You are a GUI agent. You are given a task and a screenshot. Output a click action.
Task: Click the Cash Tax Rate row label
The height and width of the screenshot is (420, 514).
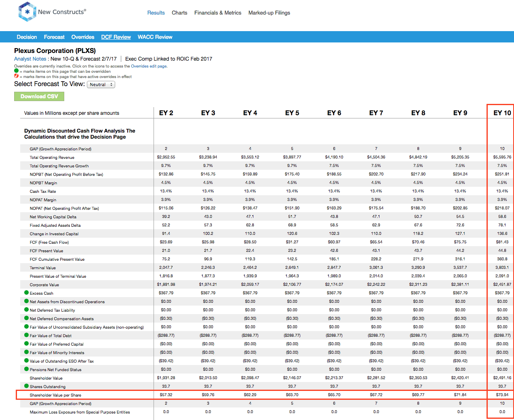pos(43,191)
